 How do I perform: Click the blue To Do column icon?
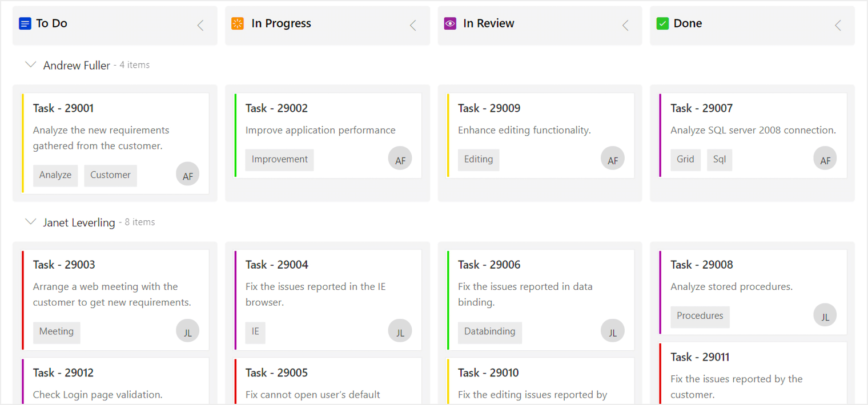pos(25,23)
